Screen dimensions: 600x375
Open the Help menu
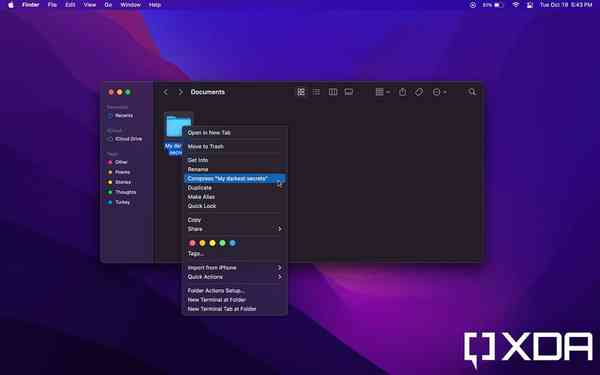[155, 5]
